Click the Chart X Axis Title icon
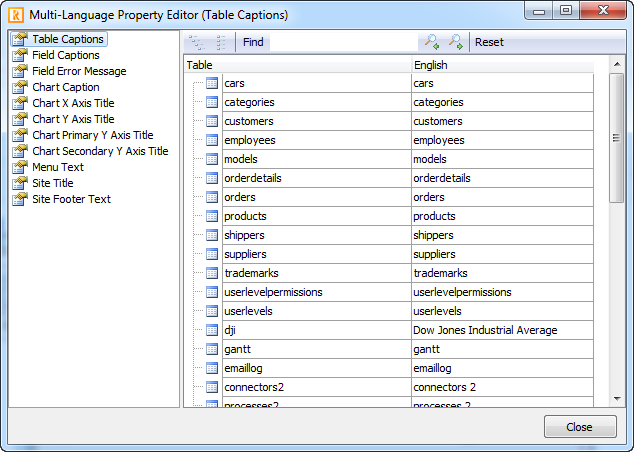The height and width of the screenshot is (452, 634). click(20, 103)
